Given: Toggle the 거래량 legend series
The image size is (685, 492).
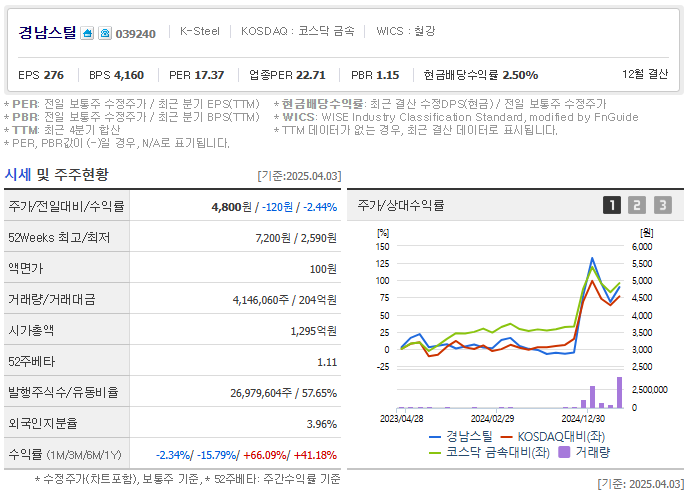Looking at the screenshot, I should 584,452.
